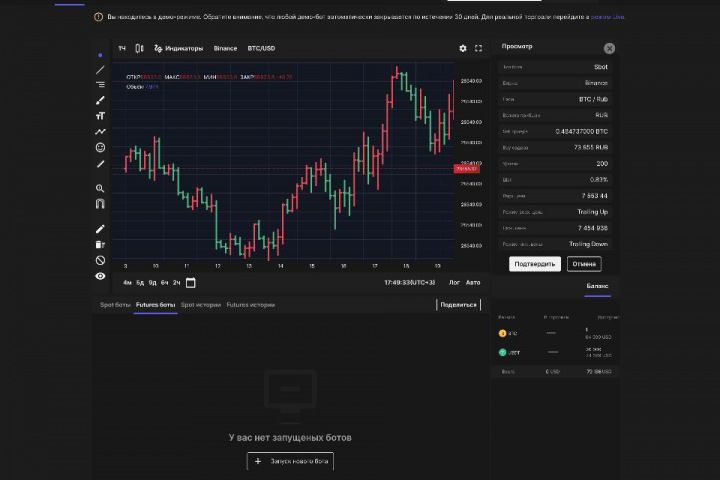Click the Поделиться share button
Image resolution: width=720 pixels, height=480 pixels.
pyautogui.click(x=459, y=305)
